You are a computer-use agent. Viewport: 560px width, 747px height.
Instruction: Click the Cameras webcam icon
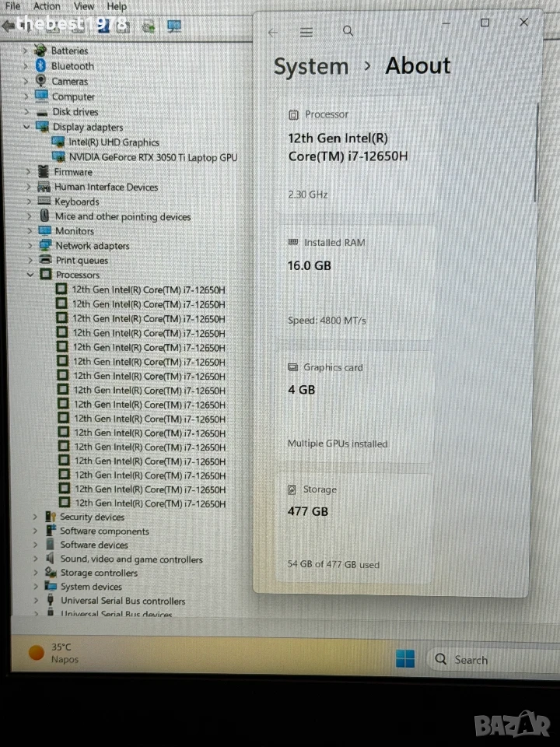click(41, 80)
